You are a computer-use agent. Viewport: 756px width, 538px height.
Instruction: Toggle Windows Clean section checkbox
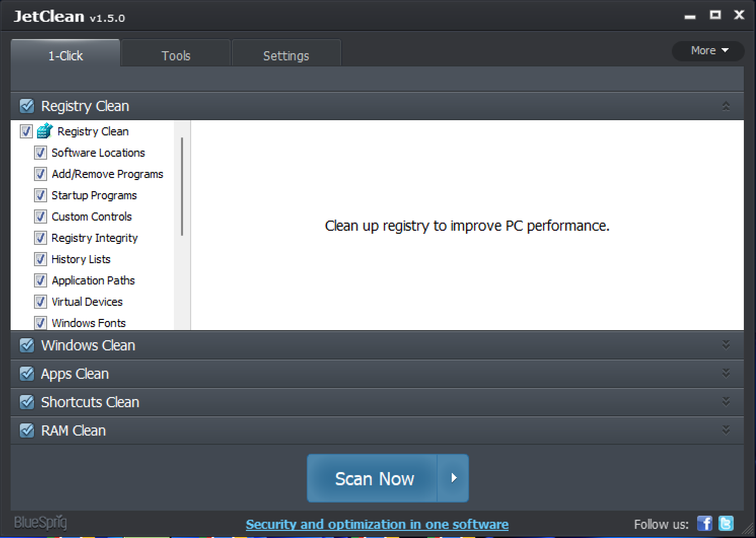[x=27, y=345]
